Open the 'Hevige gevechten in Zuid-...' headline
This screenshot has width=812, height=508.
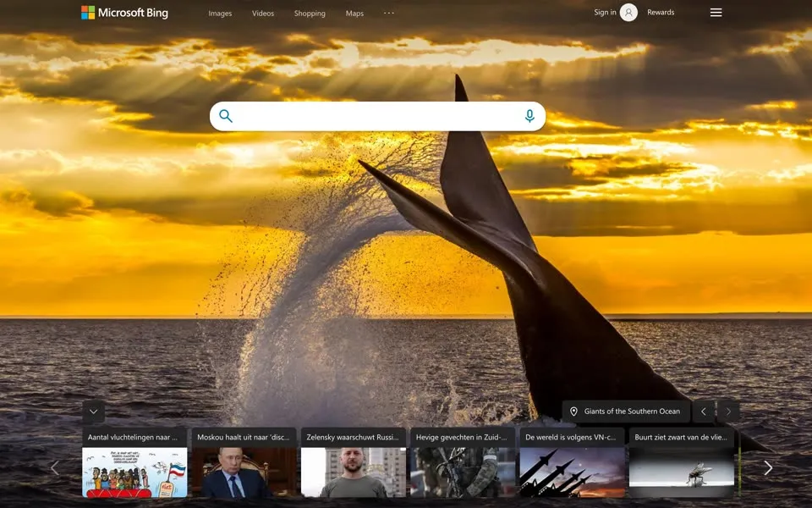coord(462,437)
